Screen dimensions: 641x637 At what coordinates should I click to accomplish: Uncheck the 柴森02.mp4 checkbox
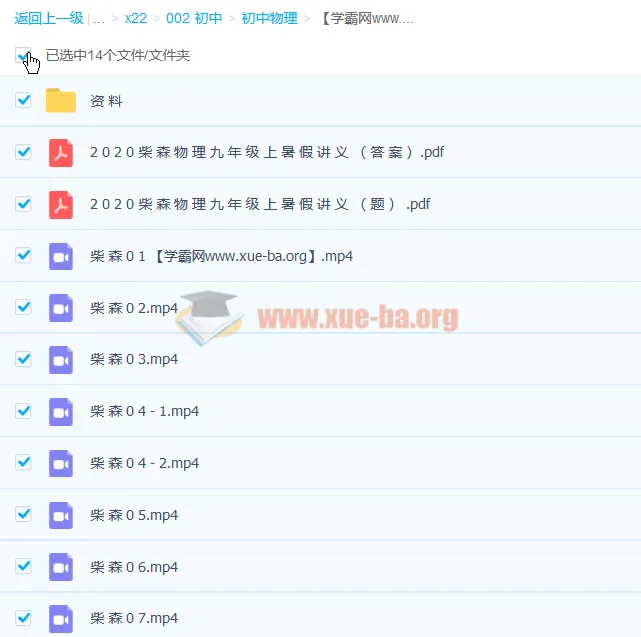click(x=24, y=307)
